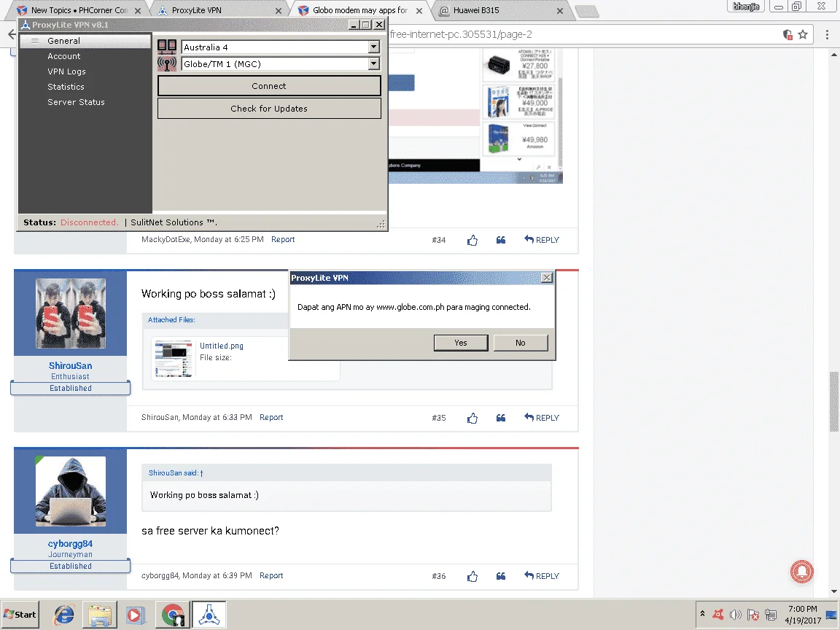Viewport: 840px width, 630px height.
Task: Click cyborgg84's hooded avatar image
Action: pos(70,491)
